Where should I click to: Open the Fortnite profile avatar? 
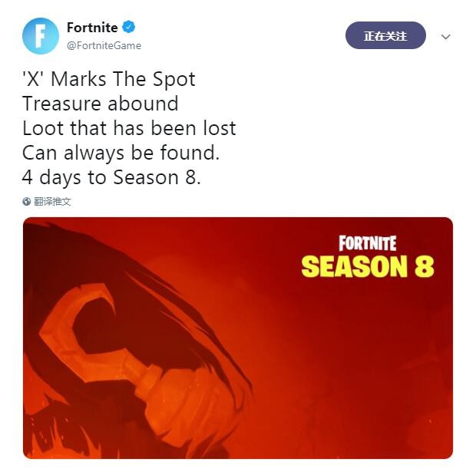(41, 36)
